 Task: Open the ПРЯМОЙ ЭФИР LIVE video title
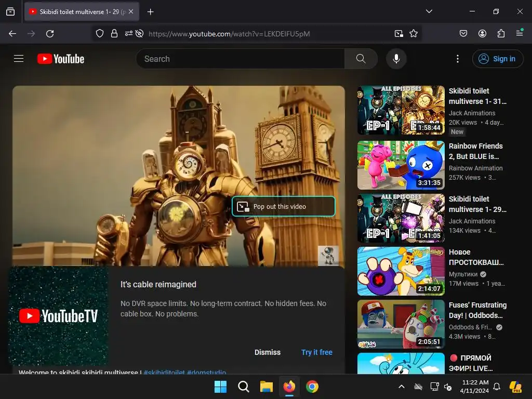(471, 363)
